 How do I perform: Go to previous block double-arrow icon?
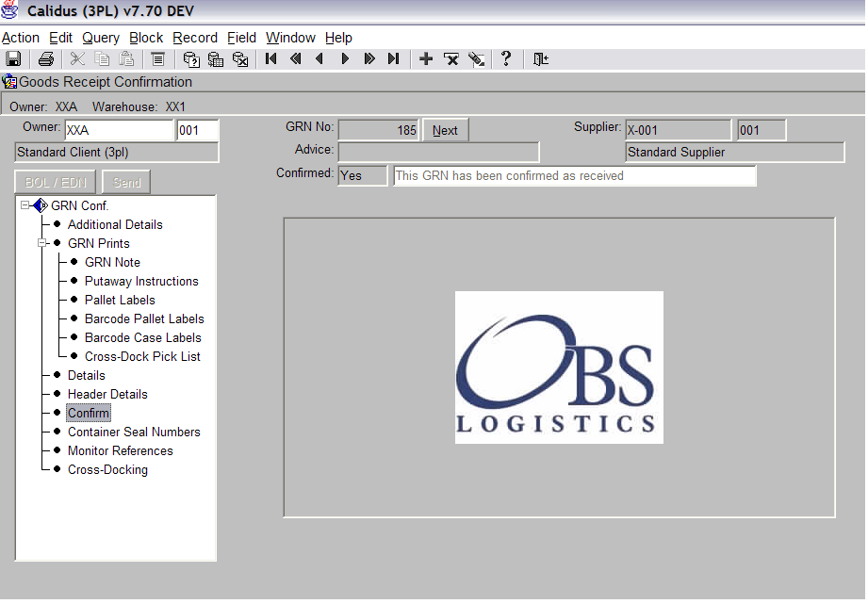pos(296,58)
